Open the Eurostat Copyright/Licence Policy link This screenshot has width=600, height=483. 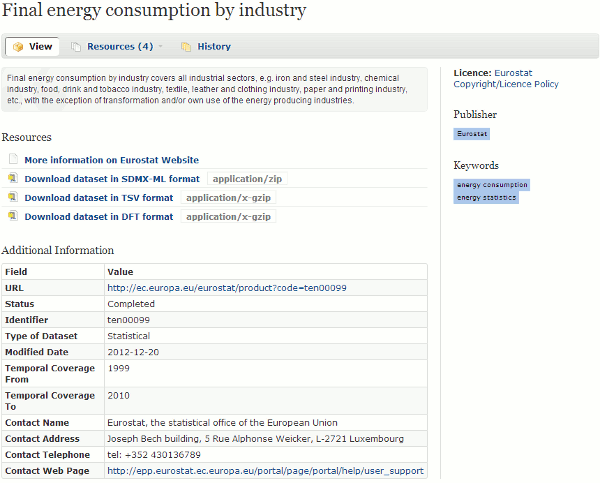point(506,78)
